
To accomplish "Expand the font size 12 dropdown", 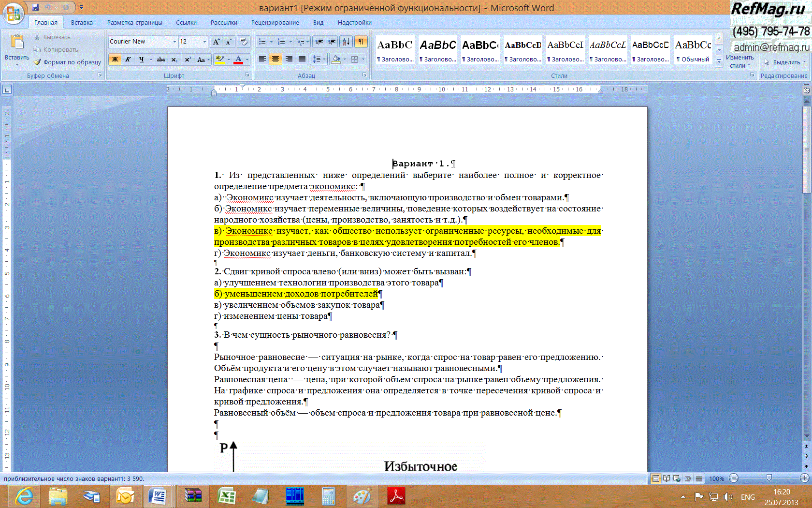I will tap(204, 42).
